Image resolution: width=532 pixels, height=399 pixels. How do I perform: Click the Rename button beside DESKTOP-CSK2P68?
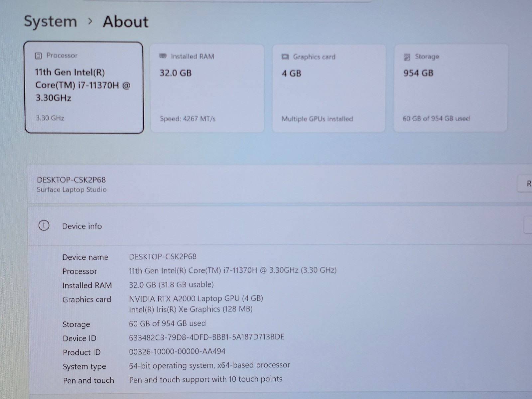coord(525,184)
